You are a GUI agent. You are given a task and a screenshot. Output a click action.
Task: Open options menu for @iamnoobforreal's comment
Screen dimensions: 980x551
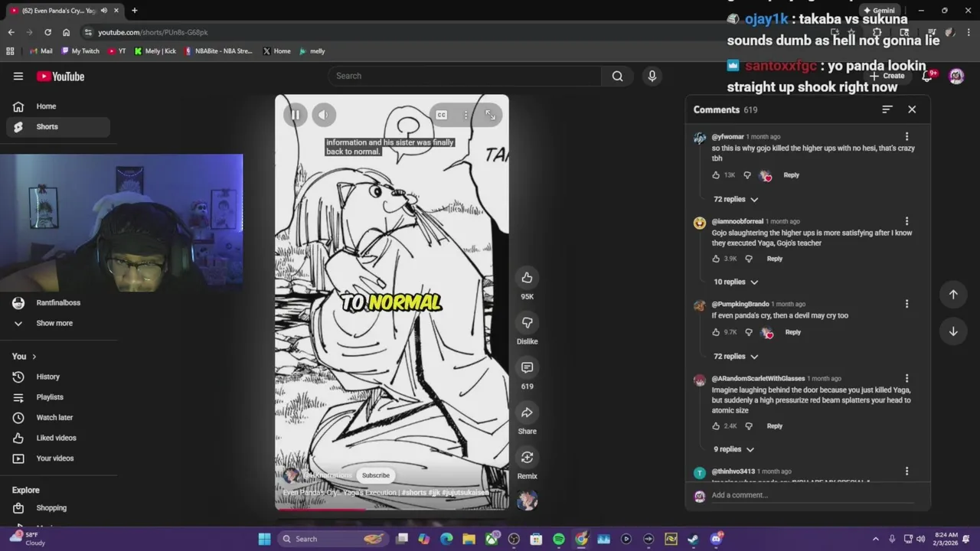(906, 221)
